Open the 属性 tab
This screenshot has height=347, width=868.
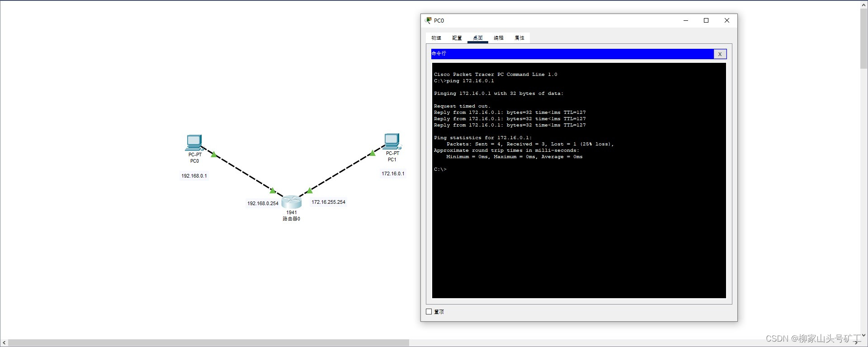pos(519,38)
